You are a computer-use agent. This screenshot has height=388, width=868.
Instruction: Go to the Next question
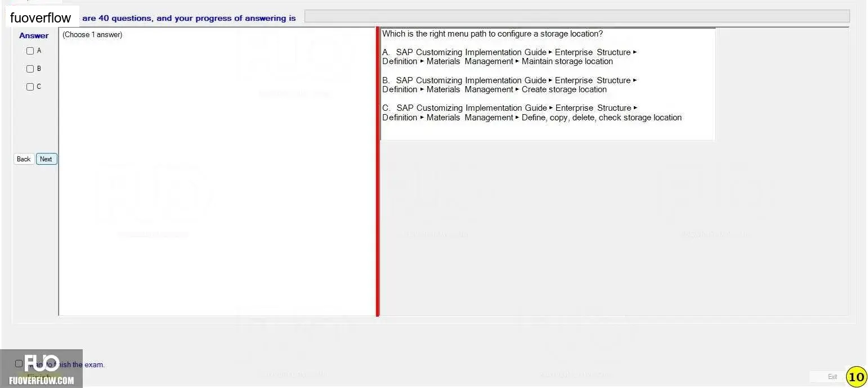[x=46, y=159]
